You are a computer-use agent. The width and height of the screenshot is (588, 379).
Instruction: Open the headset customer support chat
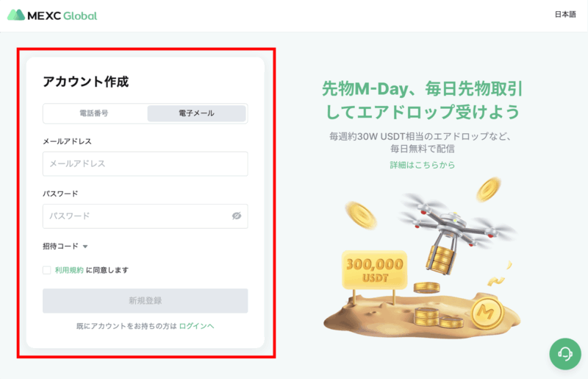coord(565,354)
